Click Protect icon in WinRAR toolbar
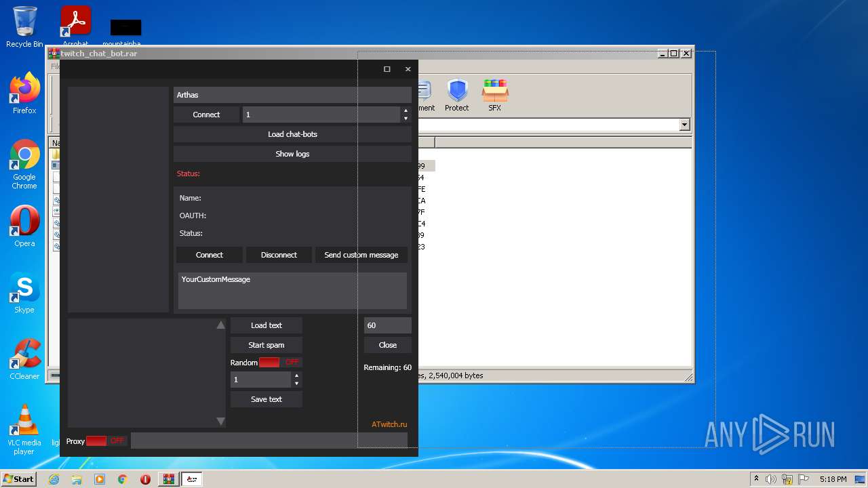This screenshot has width=868, height=488. tap(457, 95)
